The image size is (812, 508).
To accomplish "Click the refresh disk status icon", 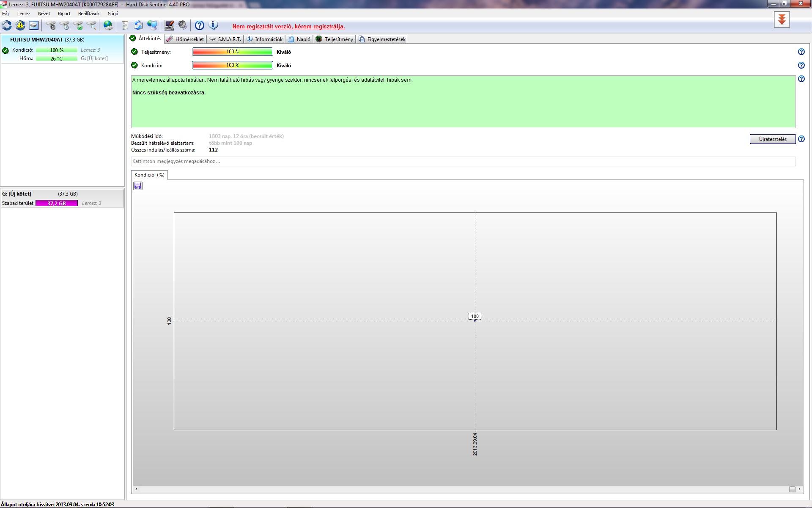I will coord(7,26).
